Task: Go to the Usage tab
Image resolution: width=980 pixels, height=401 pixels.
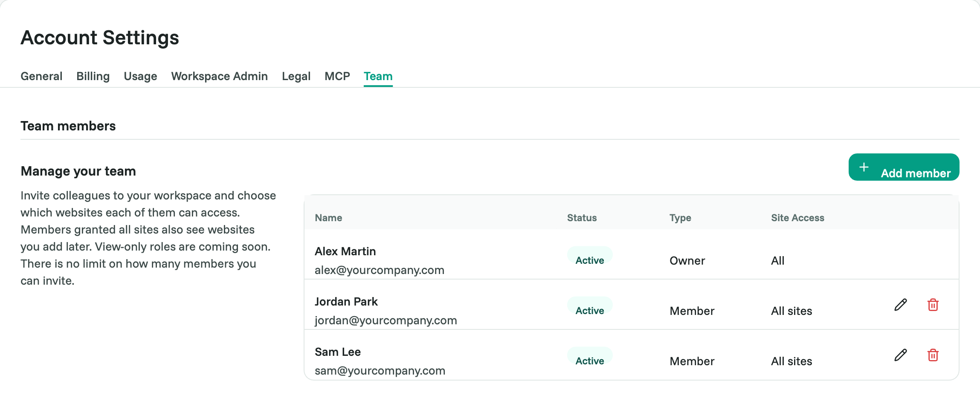Action: pyautogui.click(x=140, y=76)
